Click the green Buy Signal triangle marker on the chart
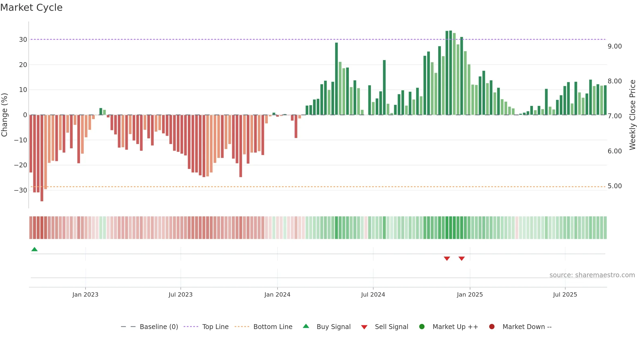 (34, 249)
